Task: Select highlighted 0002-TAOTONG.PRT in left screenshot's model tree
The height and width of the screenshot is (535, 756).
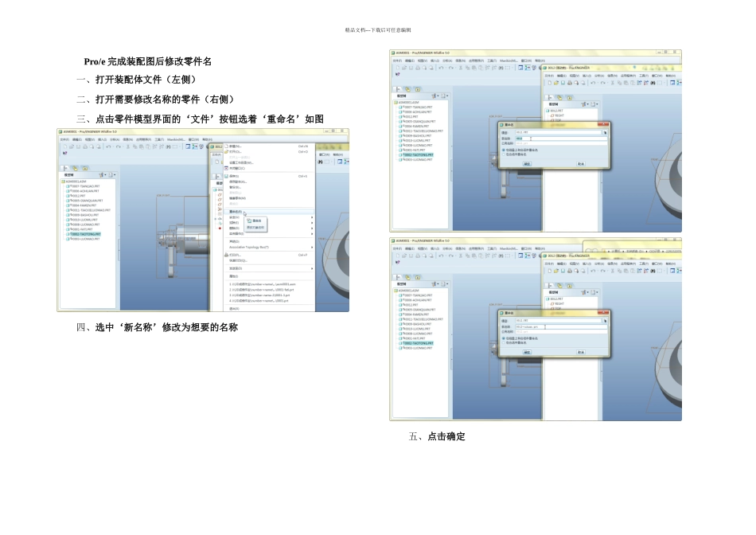Action: (85, 234)
